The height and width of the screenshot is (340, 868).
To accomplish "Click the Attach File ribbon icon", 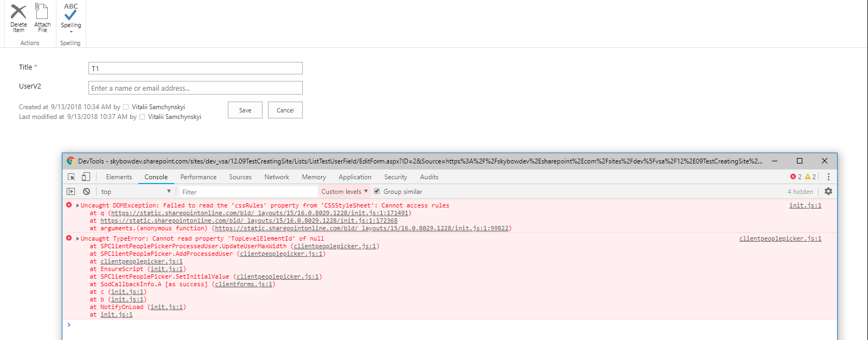I will 42,18.
